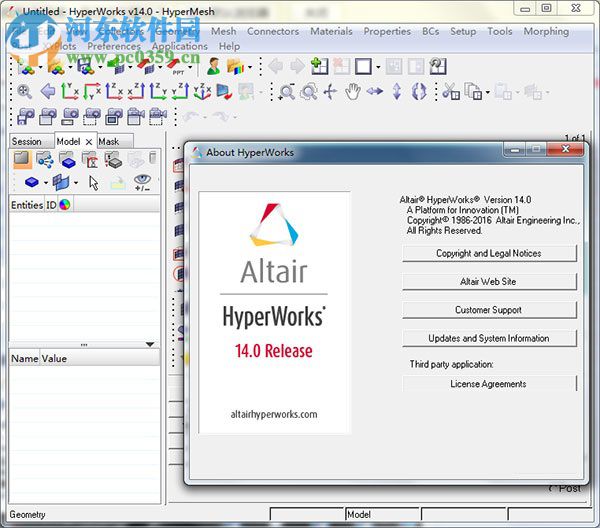600x528 pixels.
Task: Expand the dropdown beside red export arrow
Action: click(x=160, y=68)
